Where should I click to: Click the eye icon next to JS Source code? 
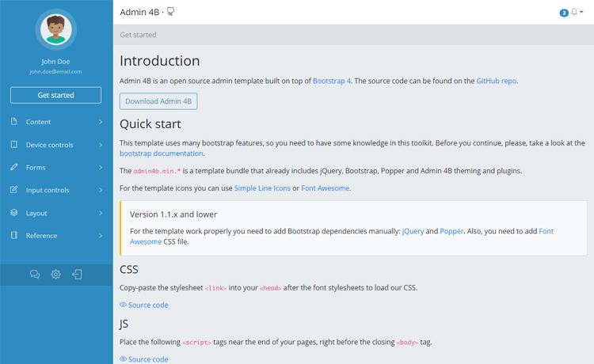(x=123, y=359)
